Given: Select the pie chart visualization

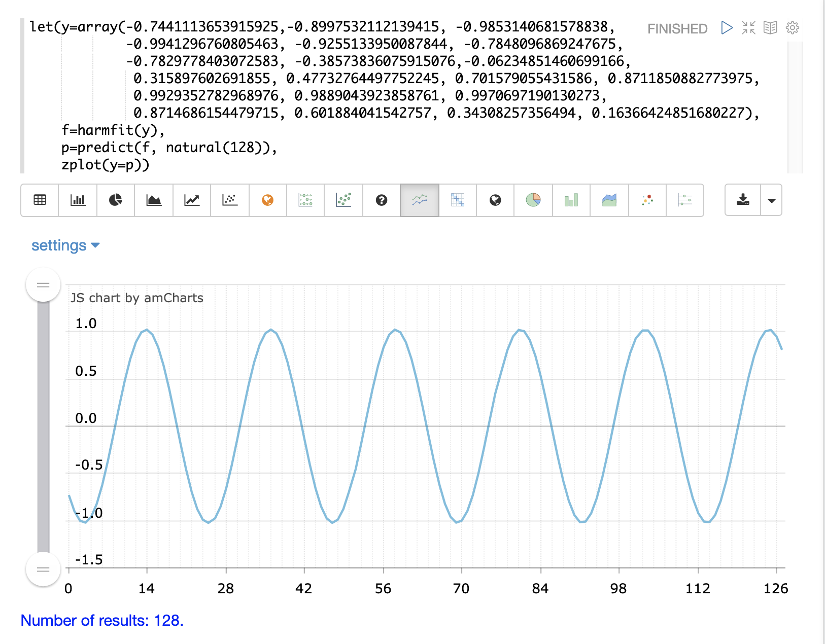Looking at the screenshot, I should (x=116, y=200).
